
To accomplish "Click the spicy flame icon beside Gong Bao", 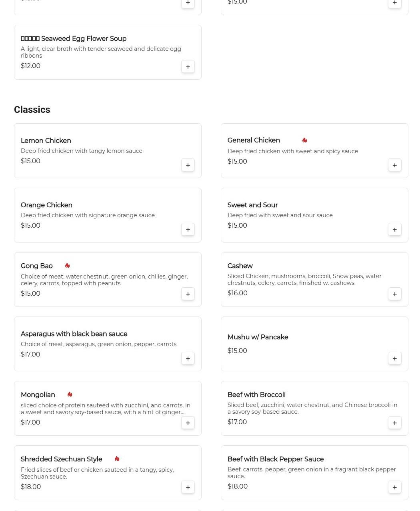I will click(x=67, y=266).
